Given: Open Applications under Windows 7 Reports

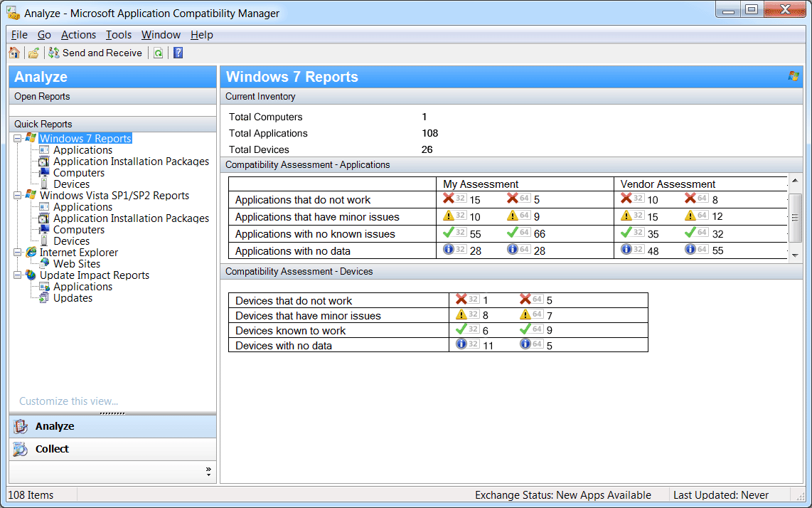Looking at the screenshot, I should tap(83, 150).
